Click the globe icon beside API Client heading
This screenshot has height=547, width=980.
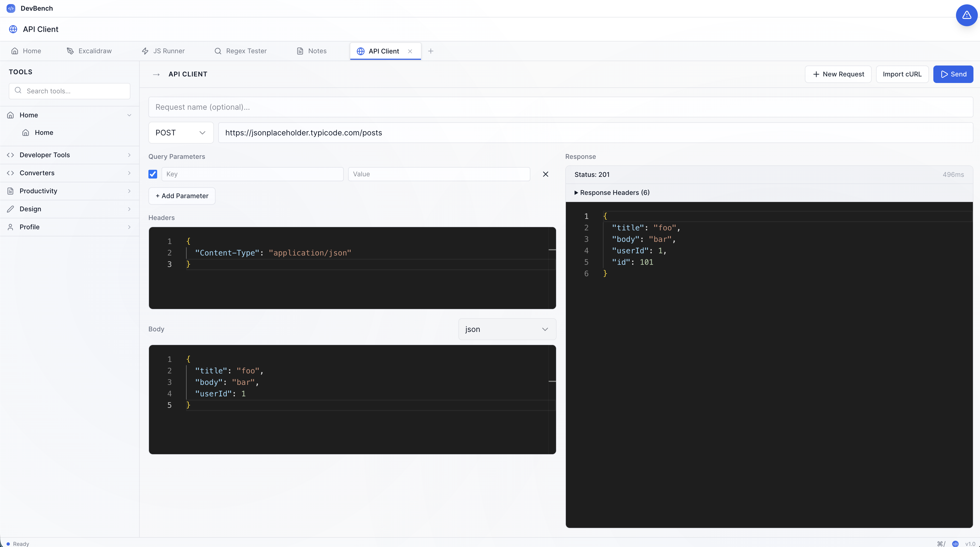13,29
